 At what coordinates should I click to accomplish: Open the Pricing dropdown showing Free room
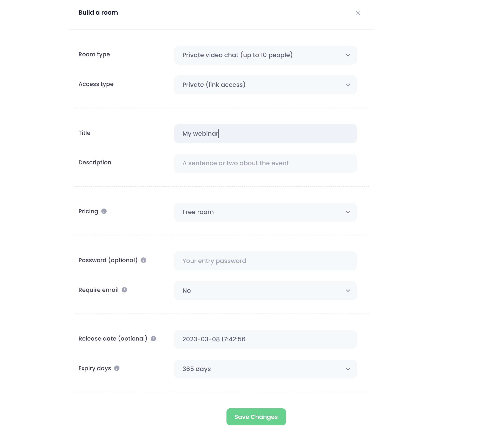coord(265,212)
